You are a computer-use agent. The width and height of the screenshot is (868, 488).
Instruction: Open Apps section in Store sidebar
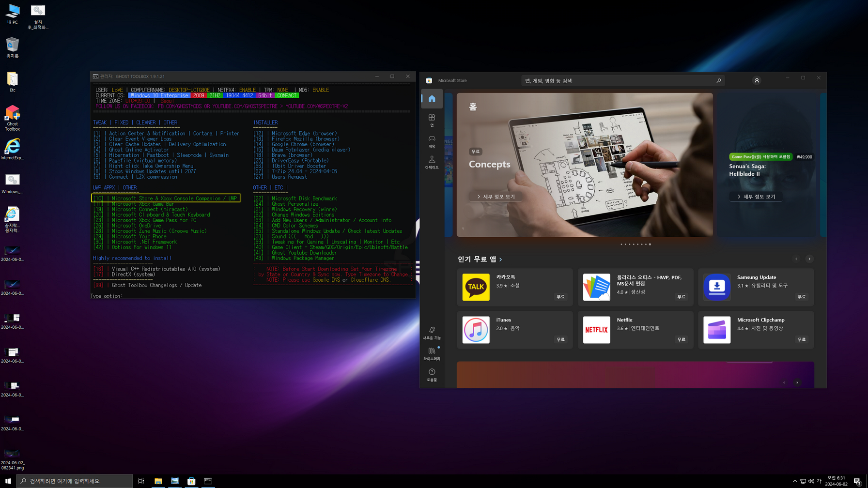coord(432,120)
